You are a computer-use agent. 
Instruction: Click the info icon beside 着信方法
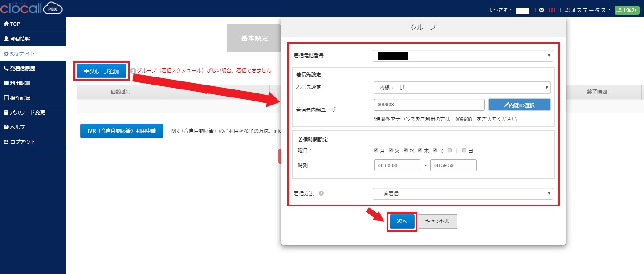click(321, 193)
